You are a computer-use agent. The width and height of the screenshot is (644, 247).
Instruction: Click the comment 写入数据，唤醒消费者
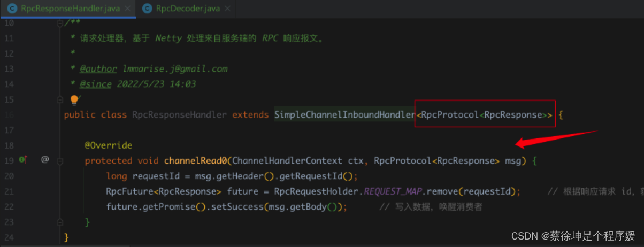coord(431,206)
